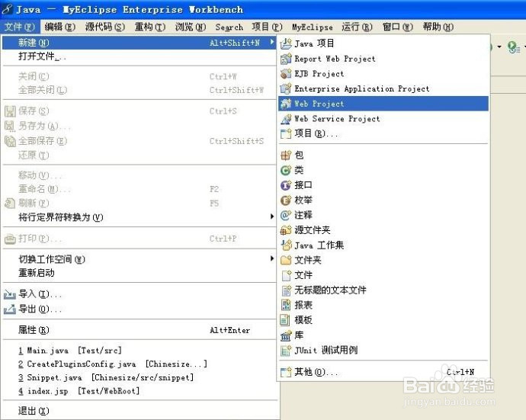The height and width of the screenshot is (420, 526).
Task: Open the 编辑(E) menu
Action: [59, 27]
